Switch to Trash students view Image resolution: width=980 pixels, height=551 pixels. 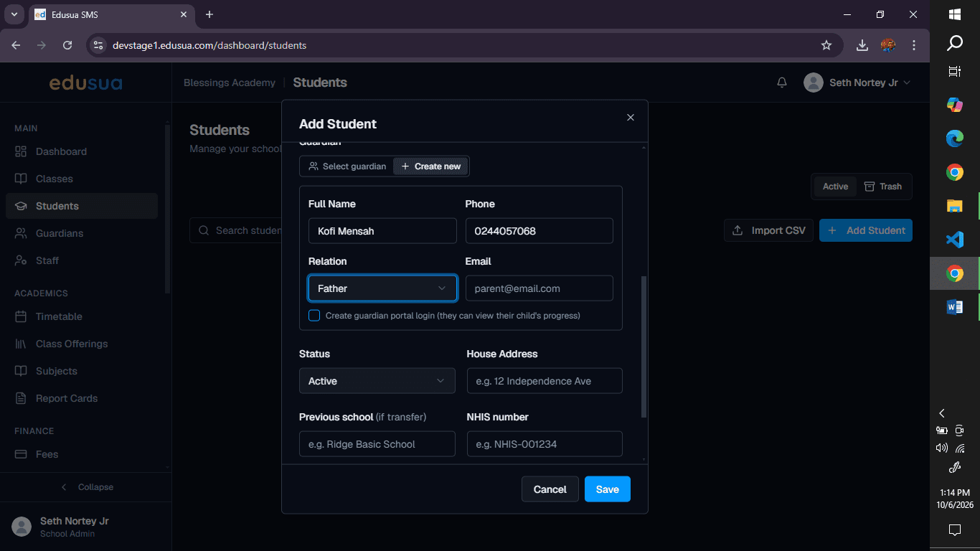(x=883, y=187)
